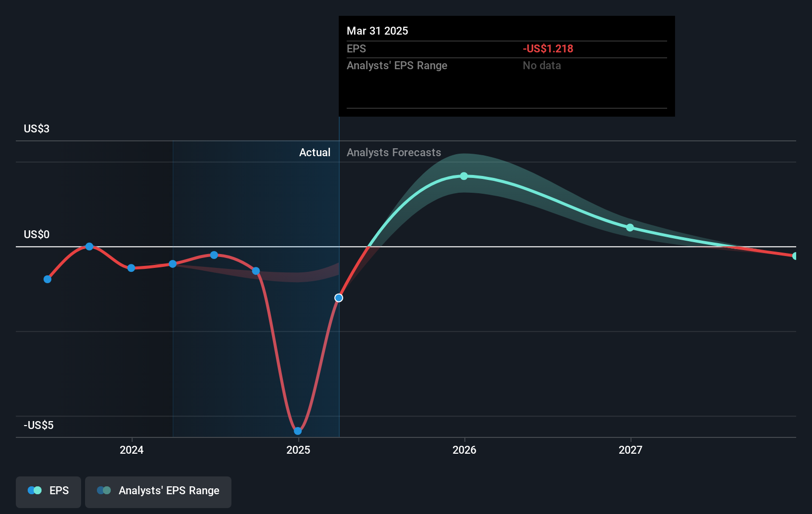Click the 2027 forecast data point
The height and width of the screenshot is (514, 812).
pyautogui.click(x=630, y=227)
